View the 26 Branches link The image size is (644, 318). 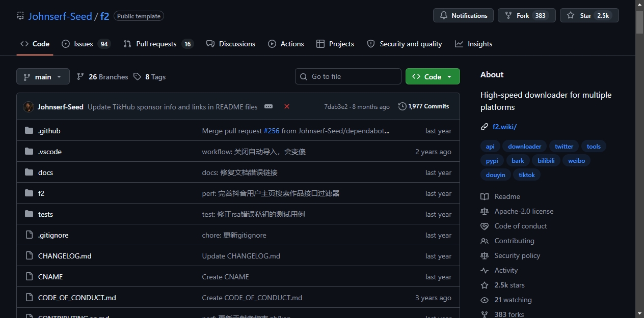coord(102,77)
